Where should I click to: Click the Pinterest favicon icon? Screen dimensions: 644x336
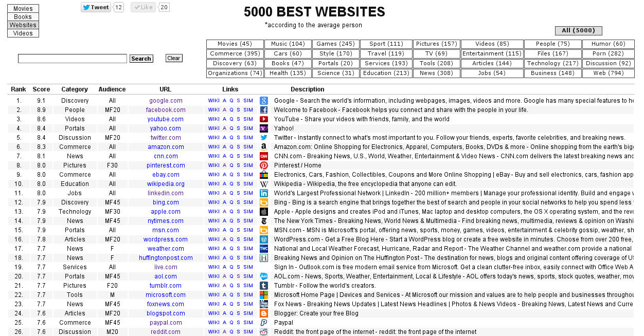click(264, 165)
